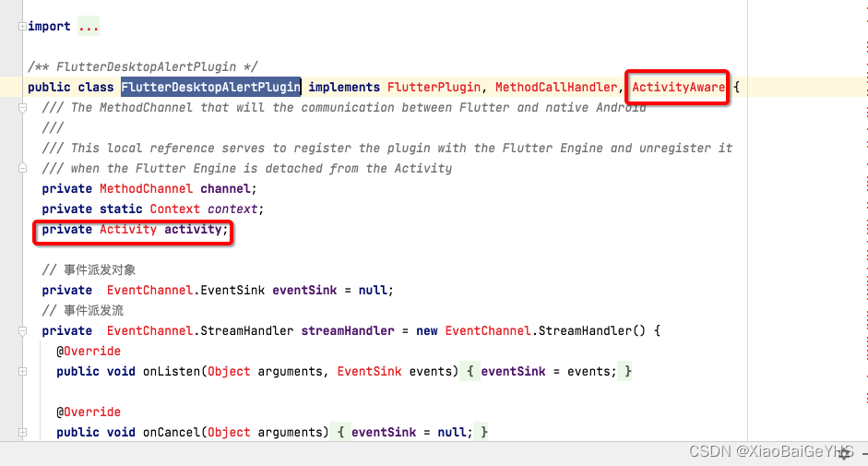Click the activity field name
This screenshot has height=466, width=868.
pos(193,230)
